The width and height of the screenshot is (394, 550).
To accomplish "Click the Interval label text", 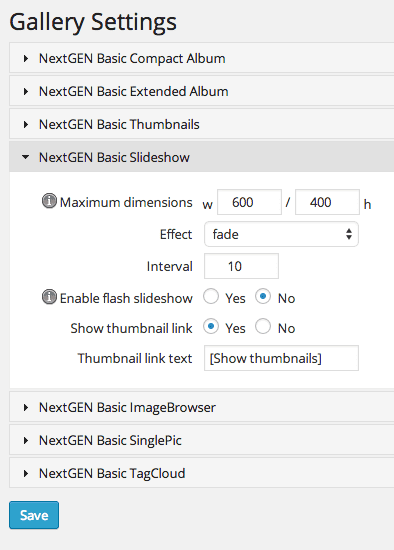I will tap(169, 266).
